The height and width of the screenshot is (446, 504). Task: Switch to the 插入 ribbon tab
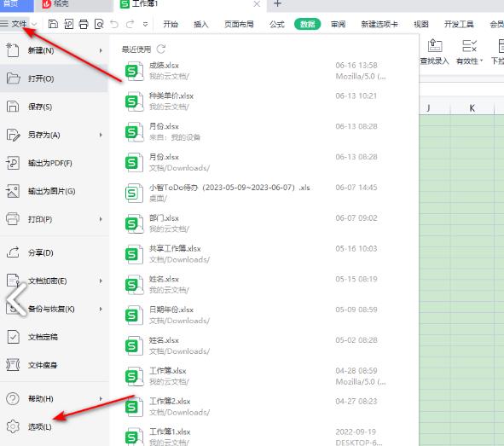pos(201,24)
